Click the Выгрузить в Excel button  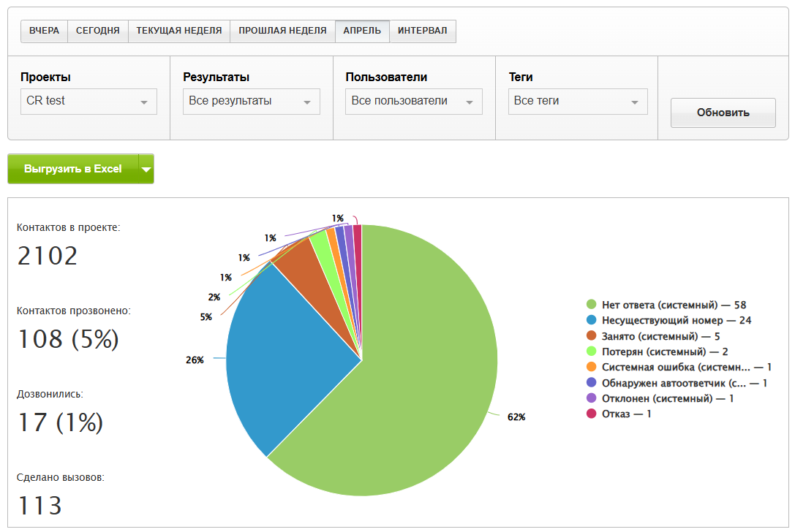click(x=72, y=169)
